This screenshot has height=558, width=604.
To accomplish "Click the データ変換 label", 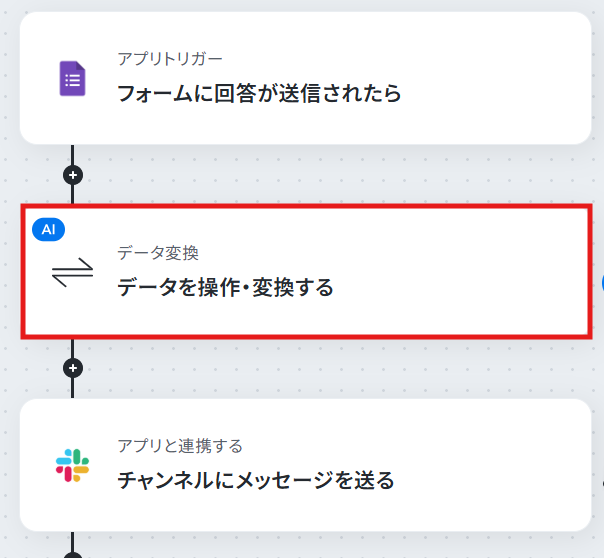I will click(158, 253).
